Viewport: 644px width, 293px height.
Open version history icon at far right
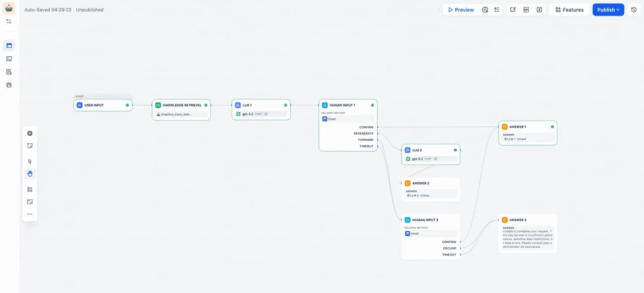pos(634,10)
